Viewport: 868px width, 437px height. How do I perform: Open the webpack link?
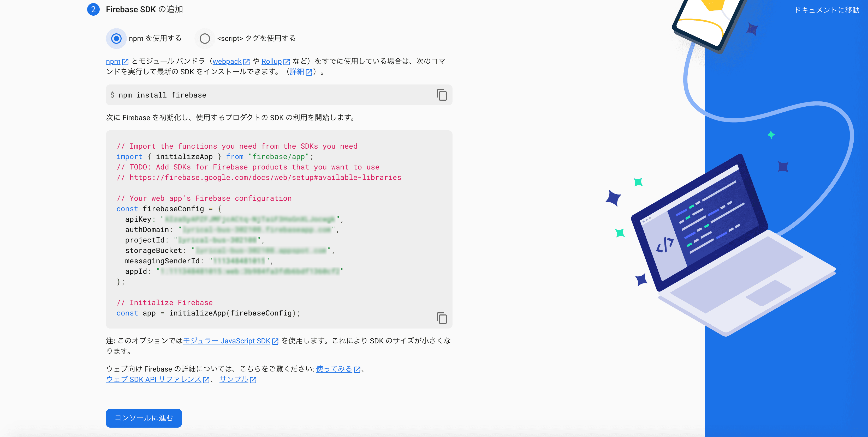[228, 62]
